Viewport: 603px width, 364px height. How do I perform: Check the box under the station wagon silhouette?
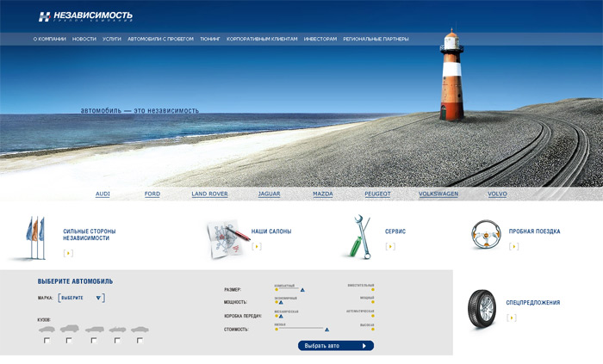(x=94, y=341)
